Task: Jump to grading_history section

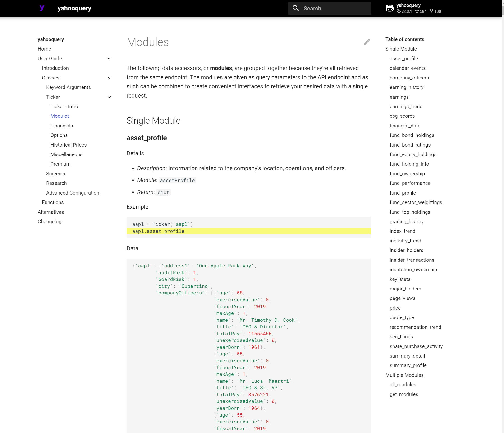Action: pyautogui.click(x=407, y=222)
